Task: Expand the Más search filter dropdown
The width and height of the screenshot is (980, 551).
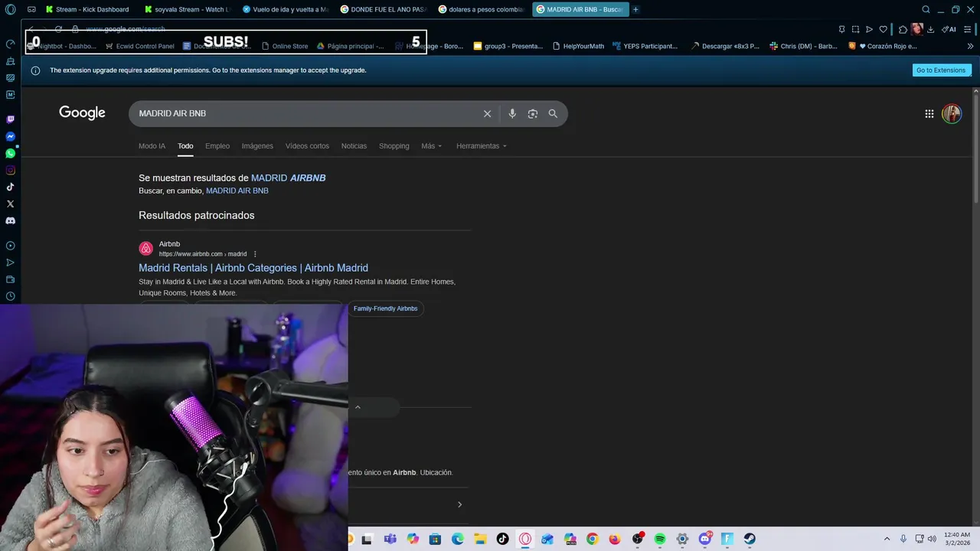Action: pyautogui.click(x=431, y=146)
